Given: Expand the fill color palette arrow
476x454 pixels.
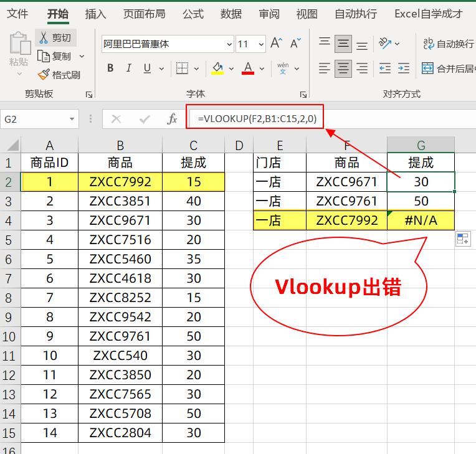Looking at the screenshot, I should click(x=231, y=69).
